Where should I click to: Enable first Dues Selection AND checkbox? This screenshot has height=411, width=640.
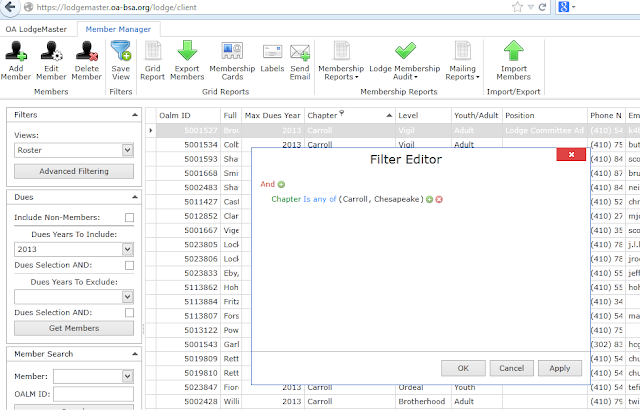click(129, 265)
